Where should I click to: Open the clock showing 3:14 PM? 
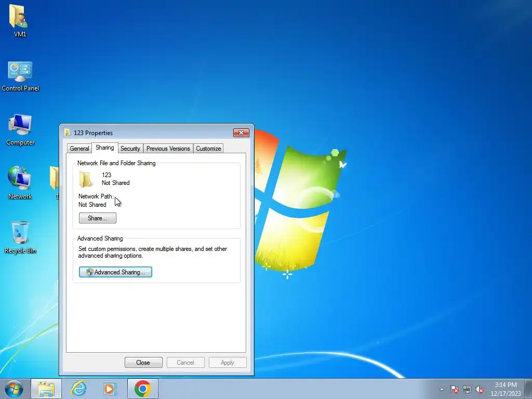(x=505, y=389)
